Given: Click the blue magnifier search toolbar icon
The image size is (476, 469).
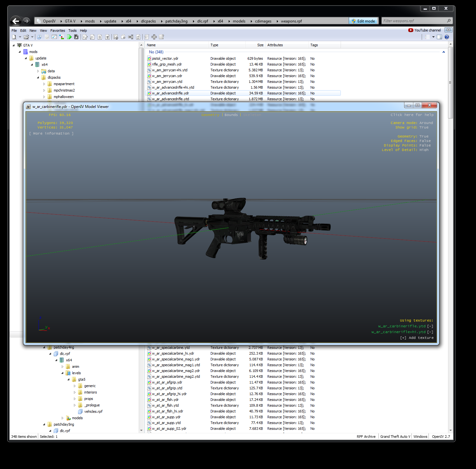Looking at the screenshot, I should pyautogui.click(x=39, y=37).
